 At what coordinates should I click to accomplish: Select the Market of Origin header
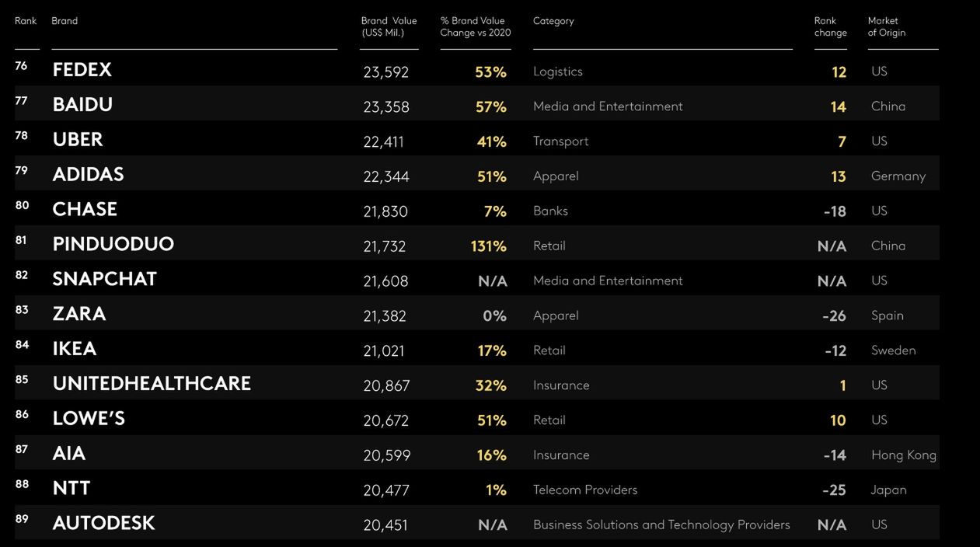[886, 26]
